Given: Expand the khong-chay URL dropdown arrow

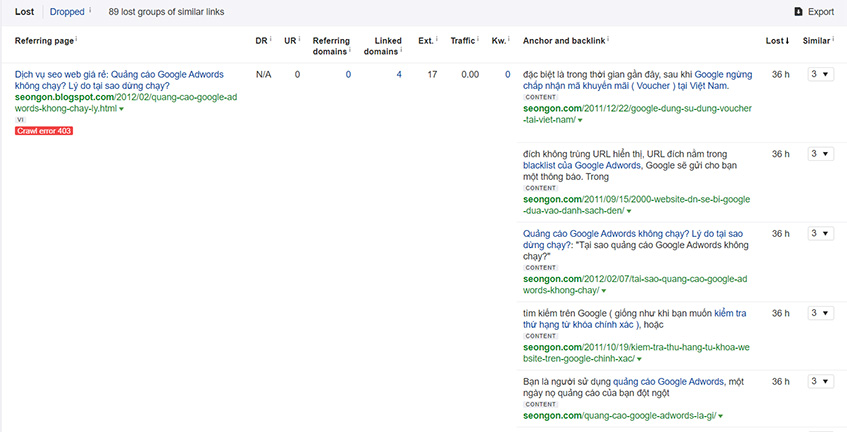Looking at the screenshot, I should pos(603,291).
